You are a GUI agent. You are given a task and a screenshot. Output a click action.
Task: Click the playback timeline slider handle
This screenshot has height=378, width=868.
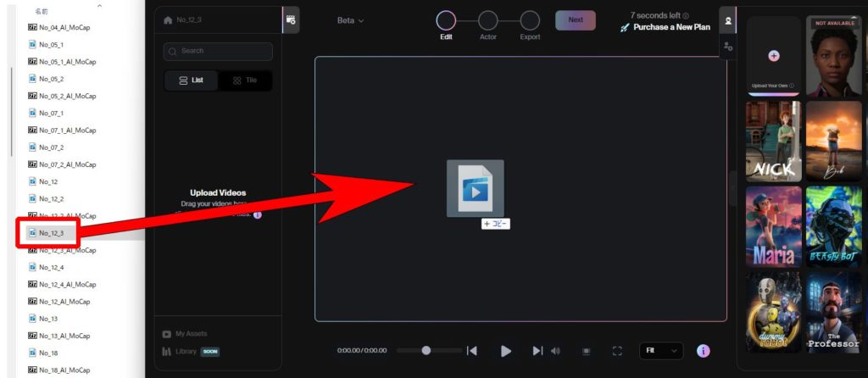(426, 350)
